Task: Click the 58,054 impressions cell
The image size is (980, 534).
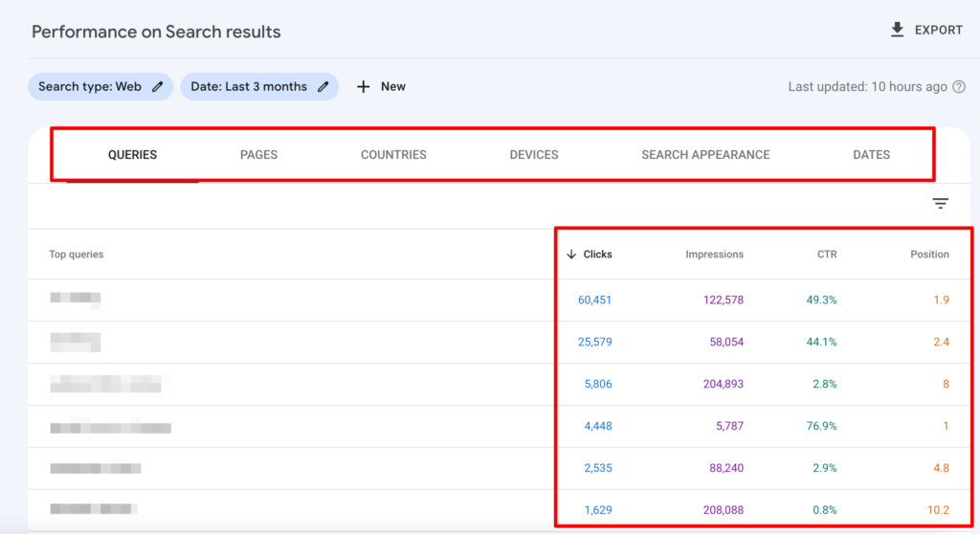Action: (x=726, y=342)
